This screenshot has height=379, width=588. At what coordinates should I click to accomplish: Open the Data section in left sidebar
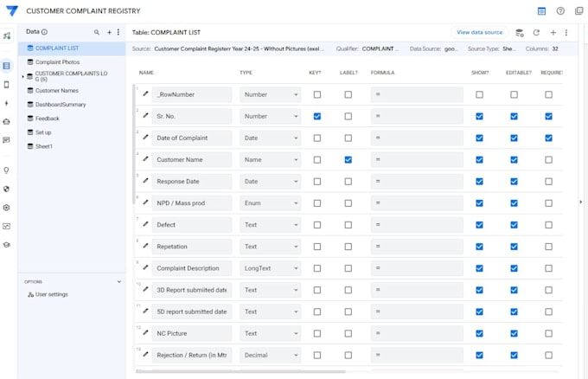[6, 66]
